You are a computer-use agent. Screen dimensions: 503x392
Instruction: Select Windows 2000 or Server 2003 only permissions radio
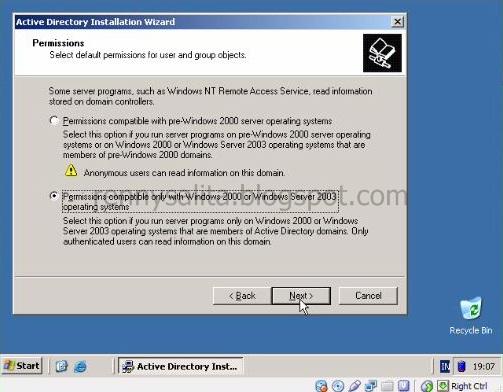pyautogui.click(x=54, y=196)
